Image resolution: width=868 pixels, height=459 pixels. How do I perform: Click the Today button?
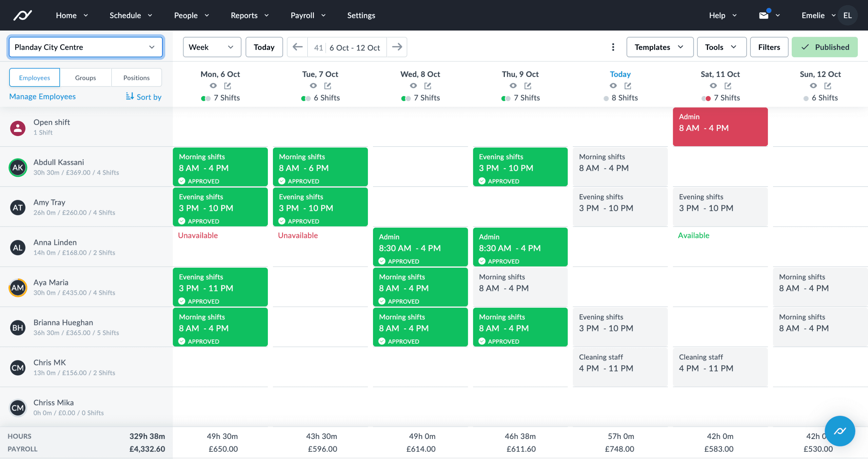[264, 47]
